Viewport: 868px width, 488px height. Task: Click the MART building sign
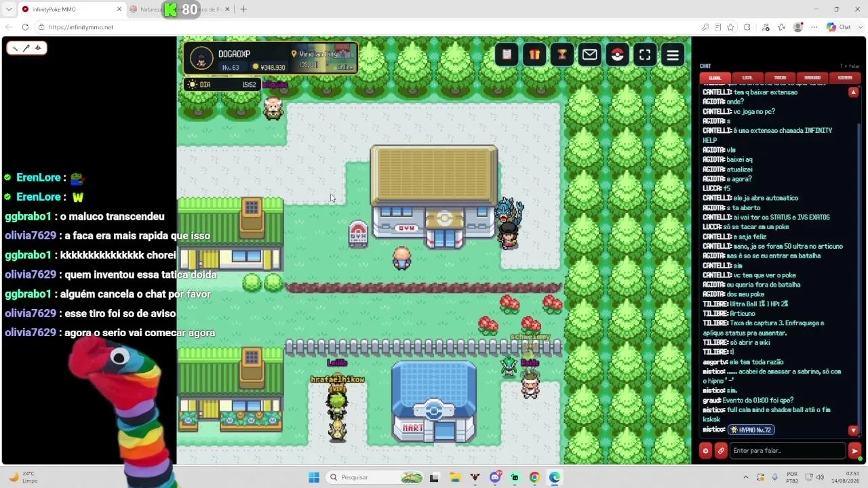412,428
